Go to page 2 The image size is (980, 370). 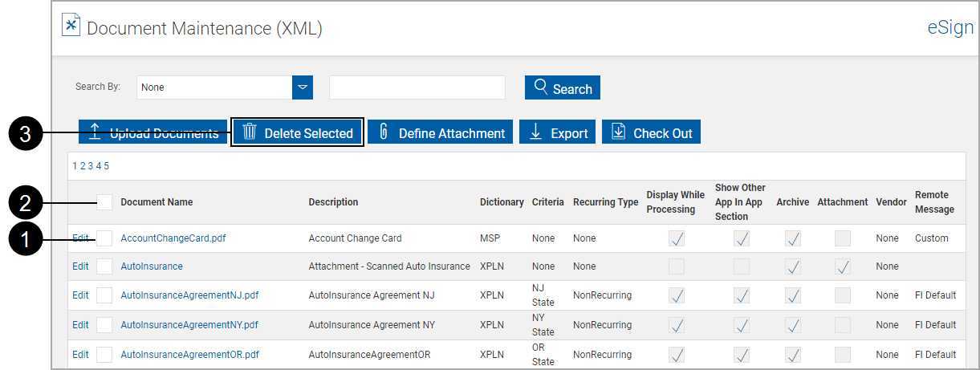pyautogui.click(x=83, y=166)
